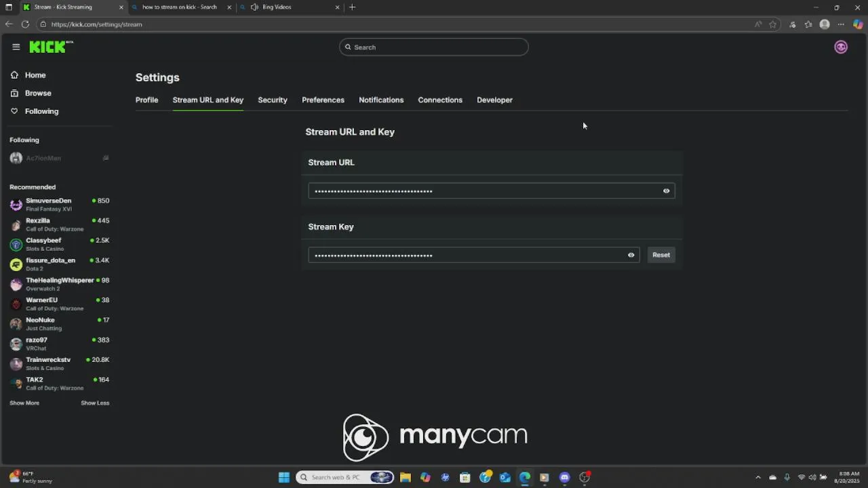
Task: Click TAK2 channel avatar
Action: pos(16,384)
